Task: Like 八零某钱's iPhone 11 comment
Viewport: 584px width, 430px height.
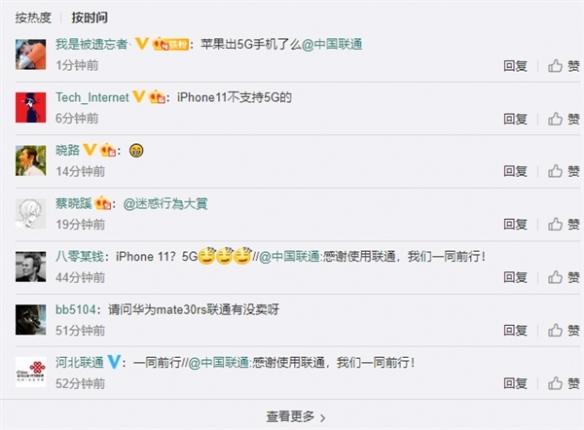Action: pos(564,277)
